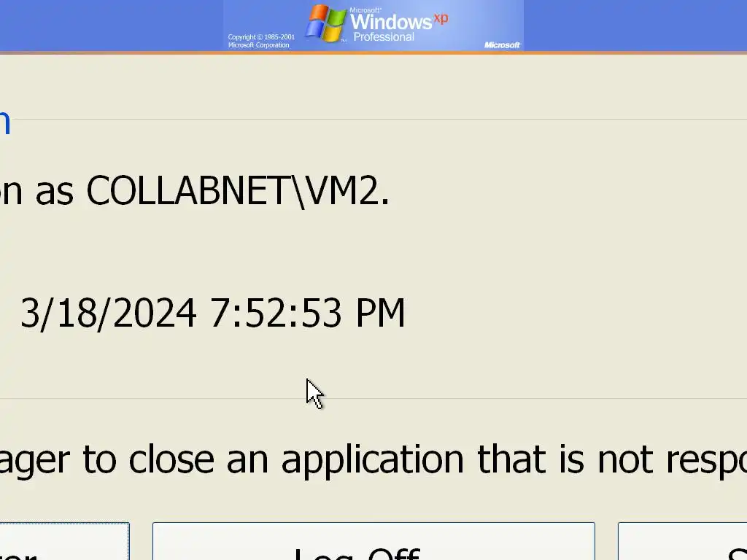Click the COLLABNET\VM2 account name
The width and height of the screenshot is (747, 560).
click(x=237, y=190)
